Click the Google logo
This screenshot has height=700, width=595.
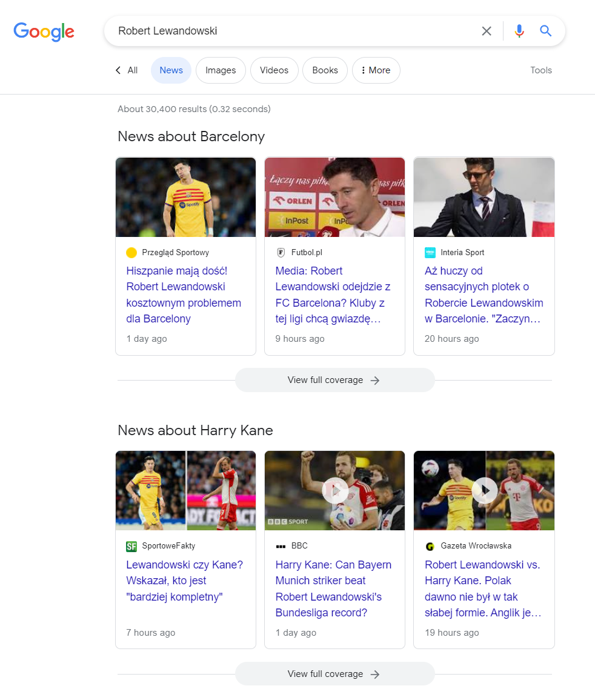pyautogui.click(x=44, y=32)
